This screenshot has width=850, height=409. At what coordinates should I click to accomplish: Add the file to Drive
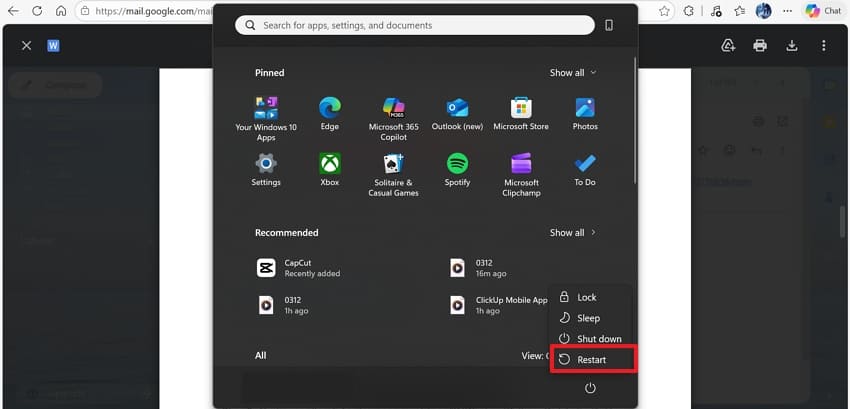(728, 46)
